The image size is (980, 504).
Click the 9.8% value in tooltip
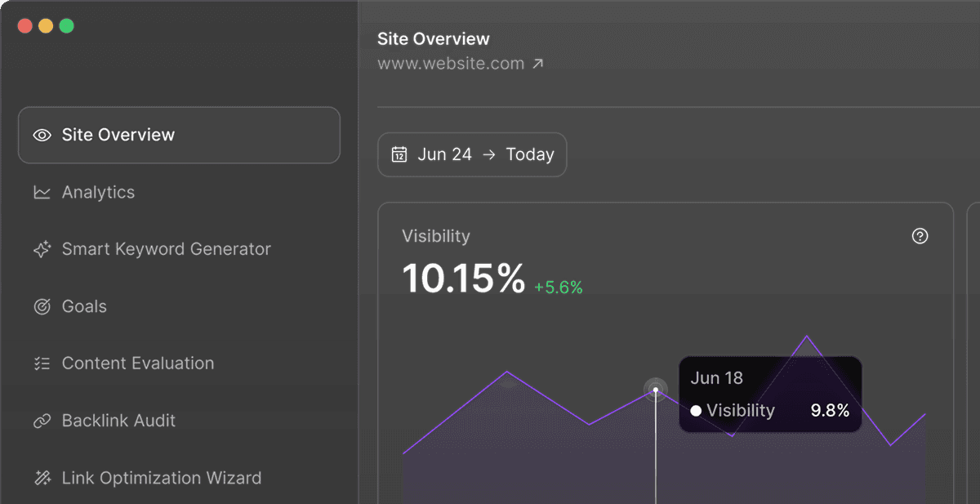coord(830,411)
